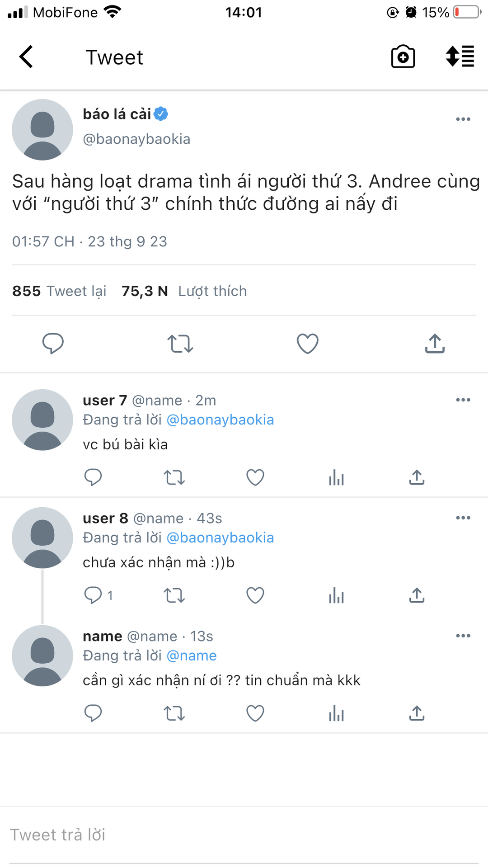This screenshot has width=488, height=868.
Task: View 855 Tweet lại list
Action: coord(59,291)
